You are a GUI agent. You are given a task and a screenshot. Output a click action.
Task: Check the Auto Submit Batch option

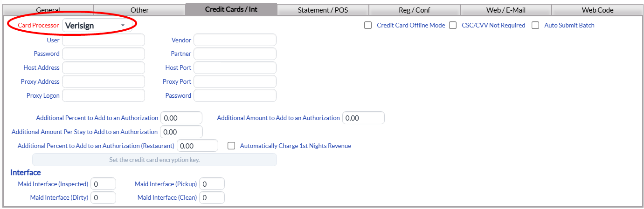(x=535, y=26)
